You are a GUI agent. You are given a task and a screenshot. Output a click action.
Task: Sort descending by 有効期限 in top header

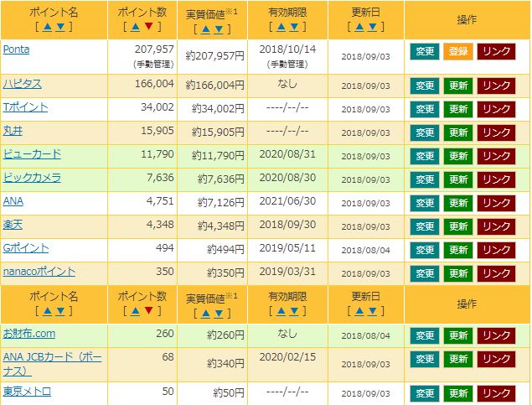[x=294, y=27]
